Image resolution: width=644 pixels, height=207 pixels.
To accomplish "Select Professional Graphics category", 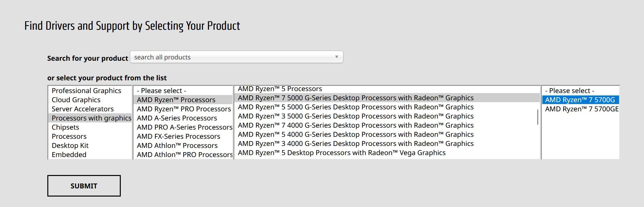I will coord(86,91).
